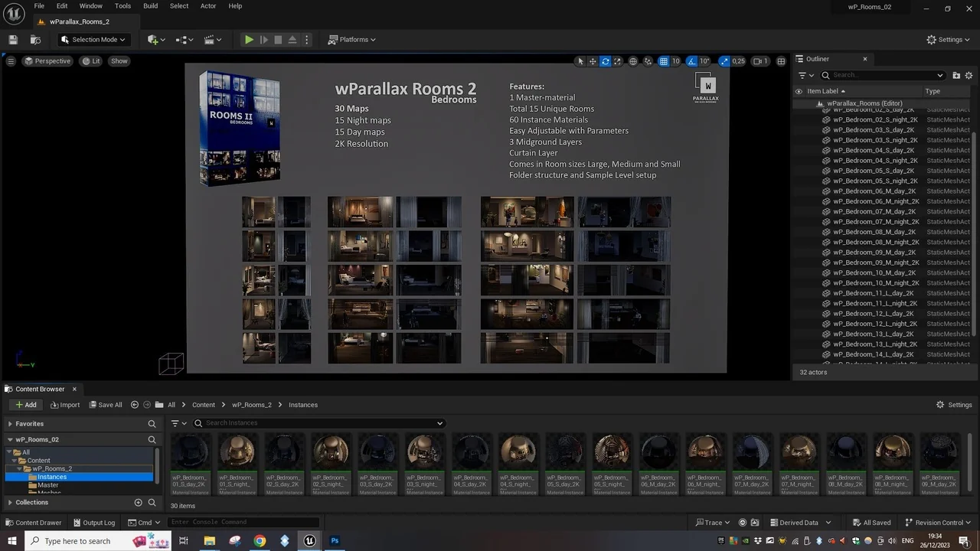Image resolution: width=980 pixels, height=551 pixels.
Task: Open the Actor menu
Action: (208, 6)
